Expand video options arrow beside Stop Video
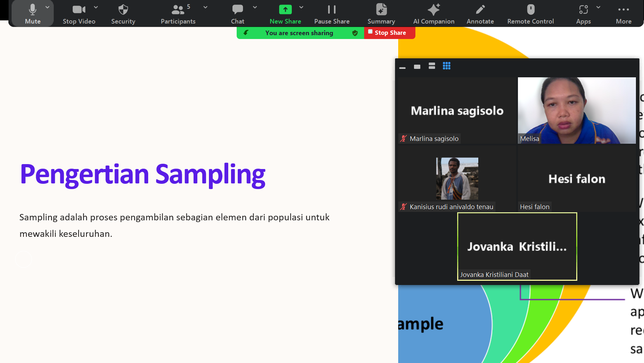Viewport: 644px width, 363px height. (96, 7)
